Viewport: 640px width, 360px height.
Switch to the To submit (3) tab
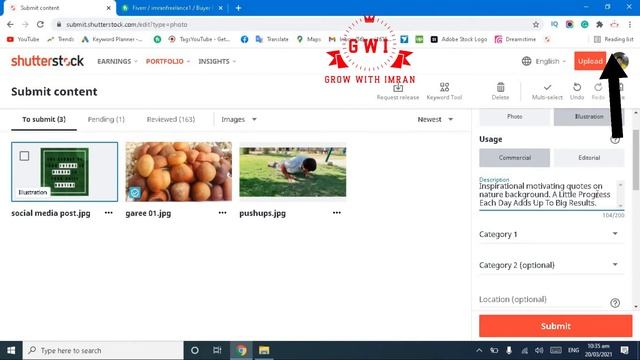[44, 120]
